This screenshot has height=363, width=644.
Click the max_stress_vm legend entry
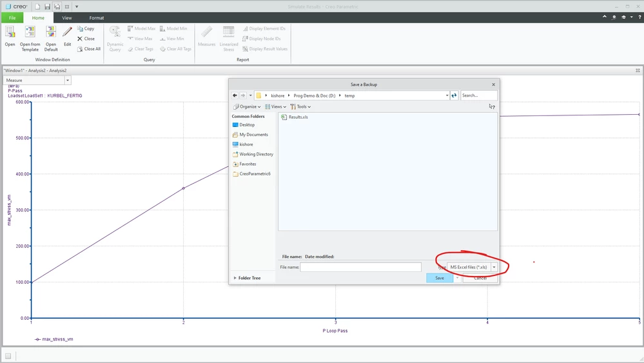tap(54, 339)
